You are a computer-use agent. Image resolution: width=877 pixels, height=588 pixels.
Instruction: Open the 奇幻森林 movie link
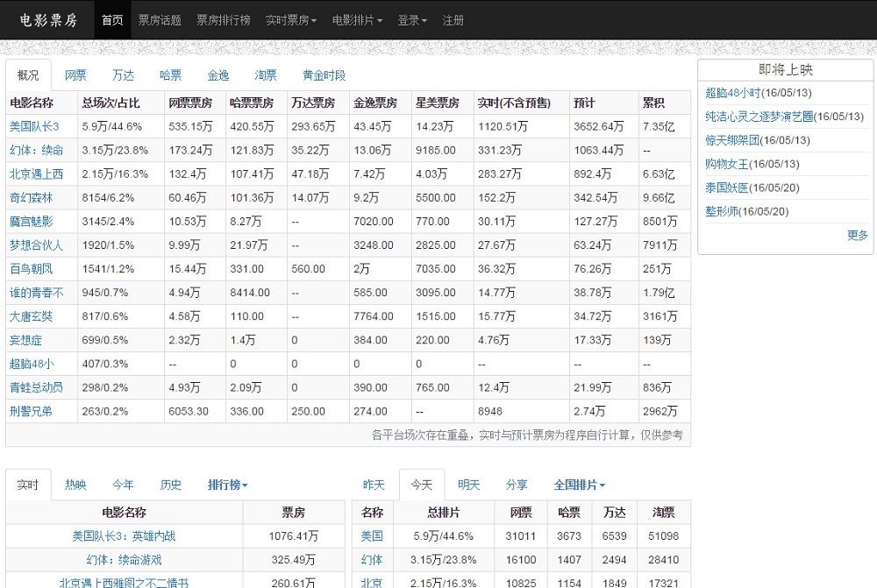point(31,198)
